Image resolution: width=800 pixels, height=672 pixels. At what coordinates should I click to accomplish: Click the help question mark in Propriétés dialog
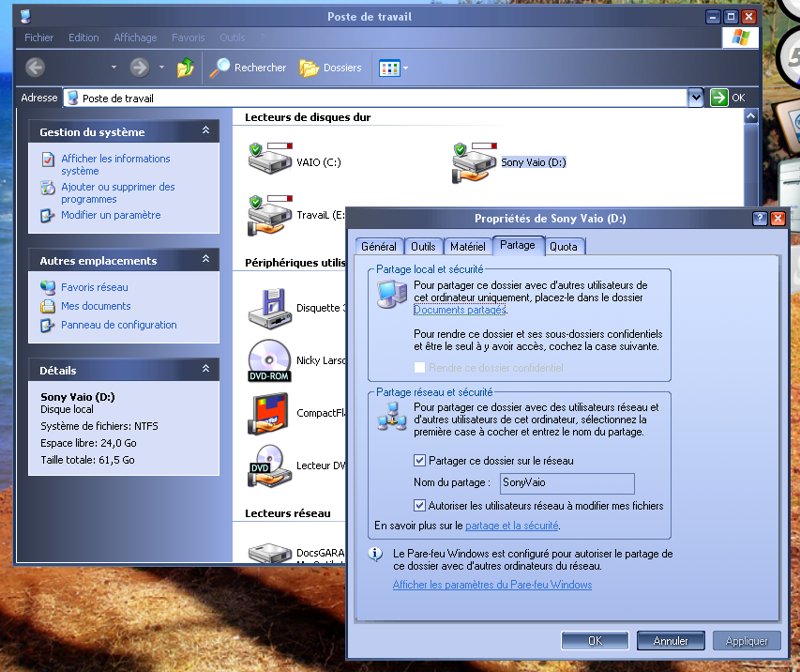pyautogui.click(x=760, y=218)
